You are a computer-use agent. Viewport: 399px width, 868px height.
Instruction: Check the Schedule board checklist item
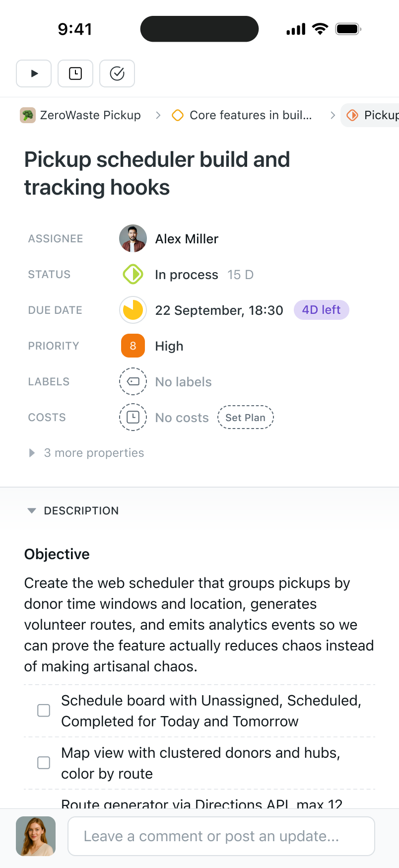point(44,711)
